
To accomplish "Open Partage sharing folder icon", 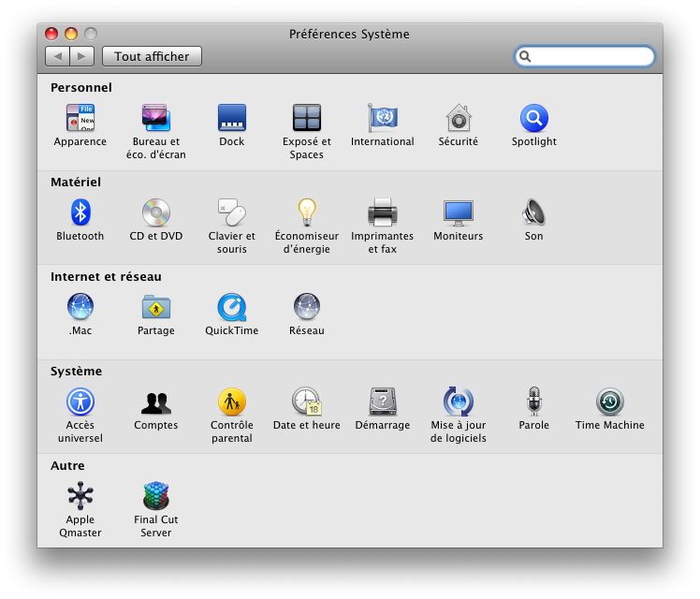I will click(155, 307).
